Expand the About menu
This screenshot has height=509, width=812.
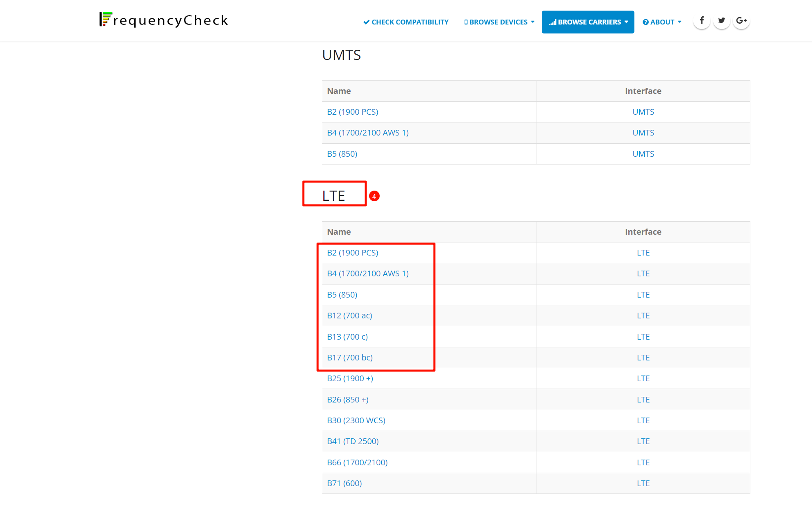[662, 22]
